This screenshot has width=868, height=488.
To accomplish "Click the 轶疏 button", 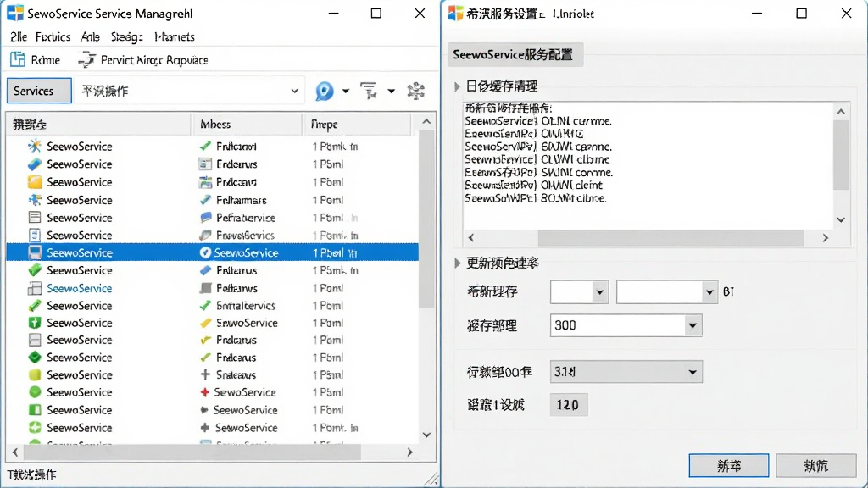I will pyautogui.click(x=816, y=465).
